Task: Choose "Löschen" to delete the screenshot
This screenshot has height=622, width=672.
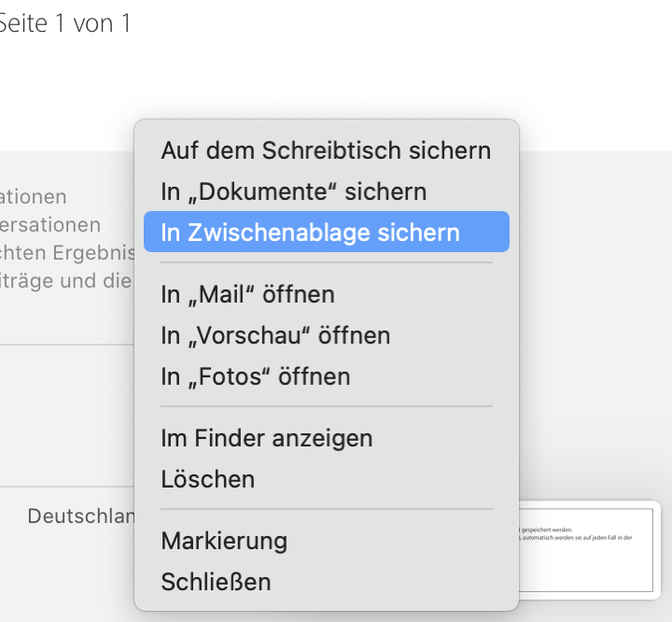Action: pyautogui.click(x=208, y=479)
